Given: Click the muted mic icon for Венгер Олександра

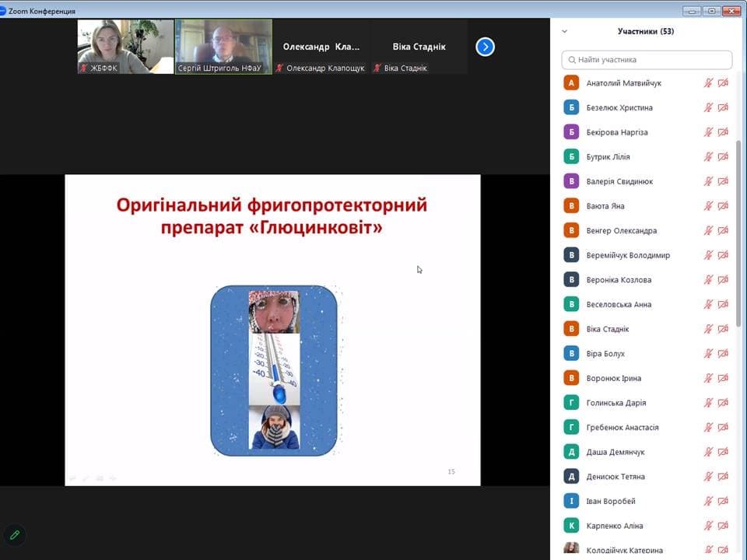Looking at the screenshot, I should point(708,230).
